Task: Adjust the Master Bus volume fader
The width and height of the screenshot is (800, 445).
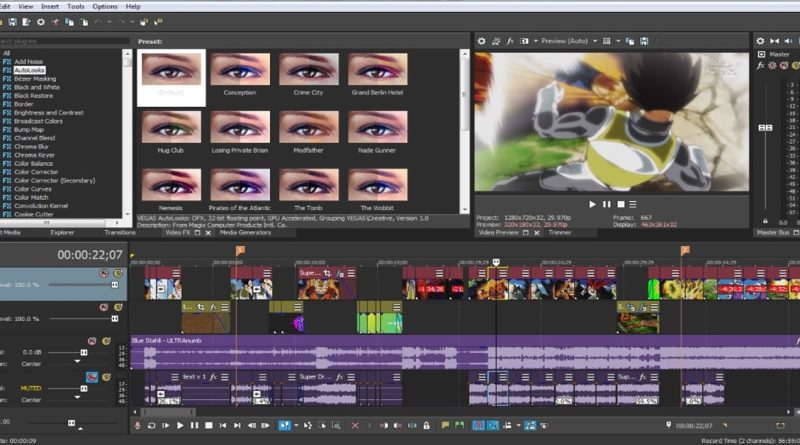Action: click(x=765, y=128)
